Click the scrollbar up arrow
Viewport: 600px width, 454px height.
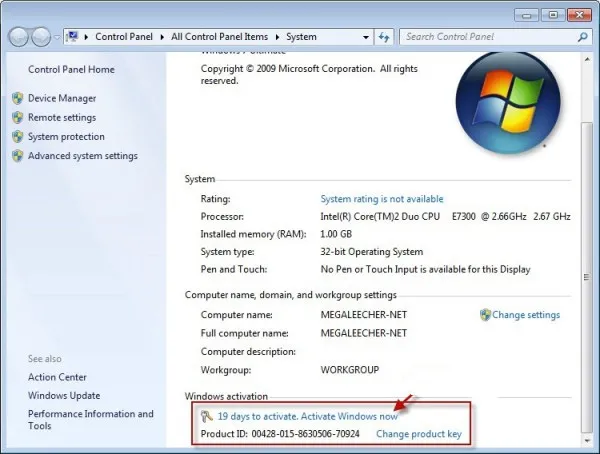click(587, 59)
